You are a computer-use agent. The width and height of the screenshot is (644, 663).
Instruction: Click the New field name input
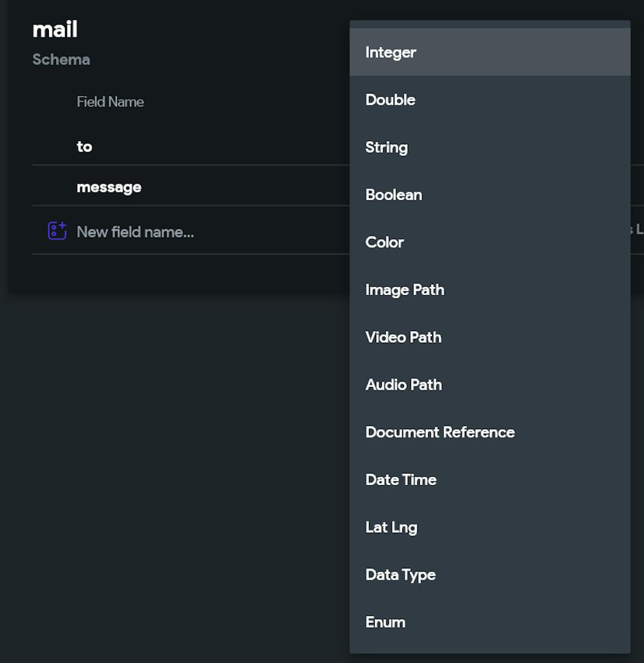[135, 232]
